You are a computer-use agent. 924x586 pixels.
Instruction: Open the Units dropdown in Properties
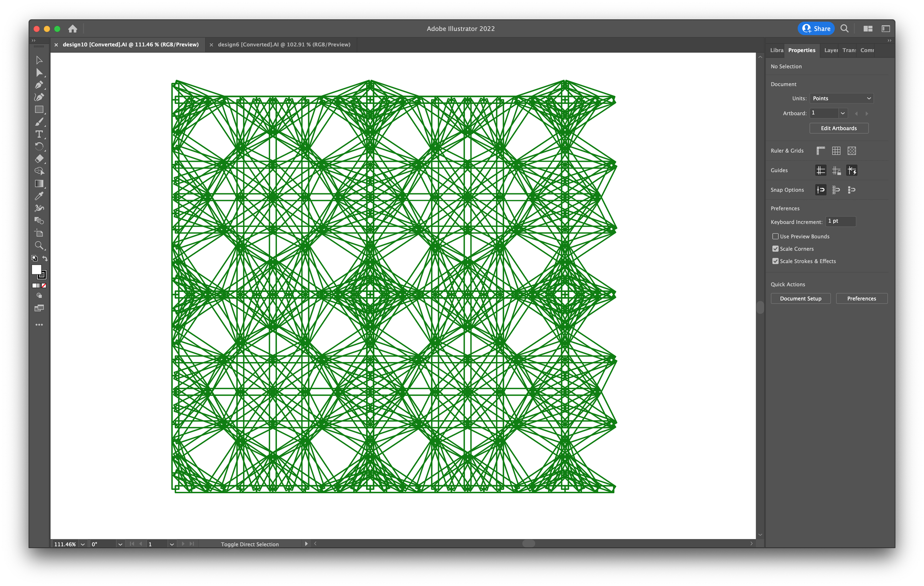pyautogui.click(x=841, y=98)
